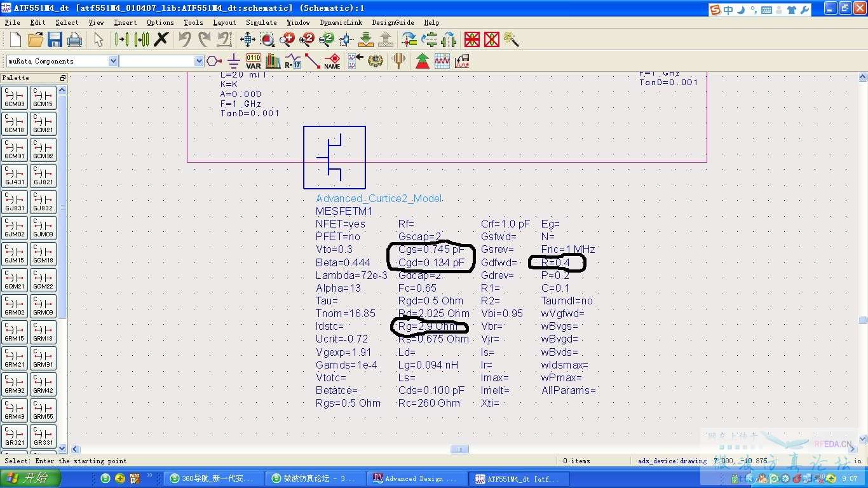The height and width of the screenshot is (488, 868).
Task: Select the arrow pointer tool
Action: coord(98,40)
